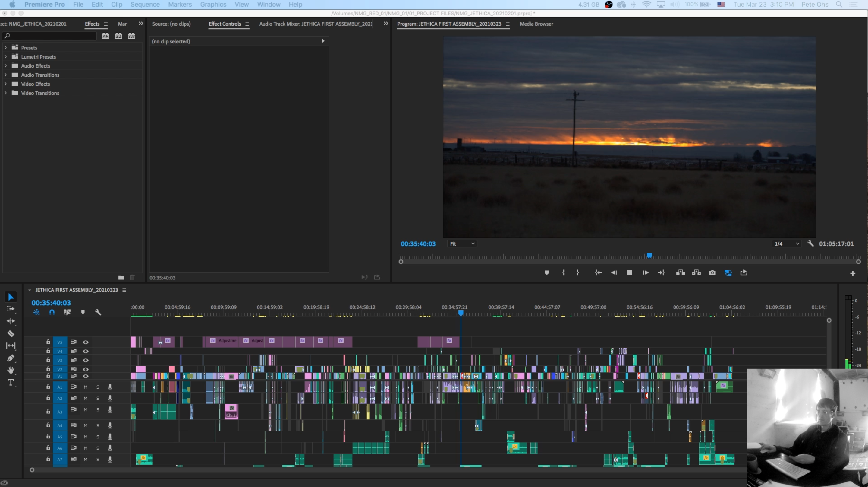The height and width of the screenshot is (487, 868).
Task: Switch to the Media Browser tab
Action: tap(536, 24)
